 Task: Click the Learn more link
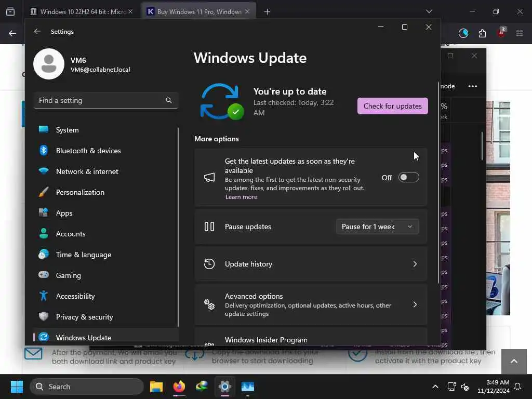(241, 197)
